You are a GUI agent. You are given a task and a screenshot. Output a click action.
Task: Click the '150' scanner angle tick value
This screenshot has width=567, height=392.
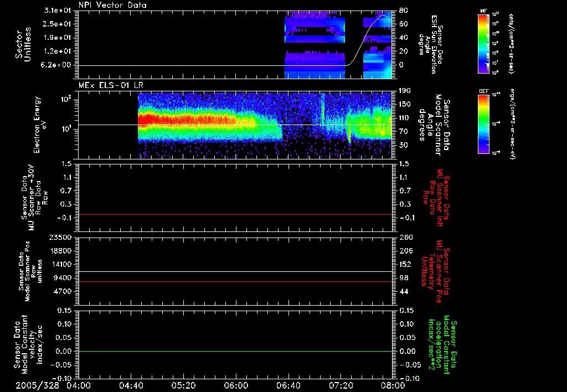[x=405, y=105]
